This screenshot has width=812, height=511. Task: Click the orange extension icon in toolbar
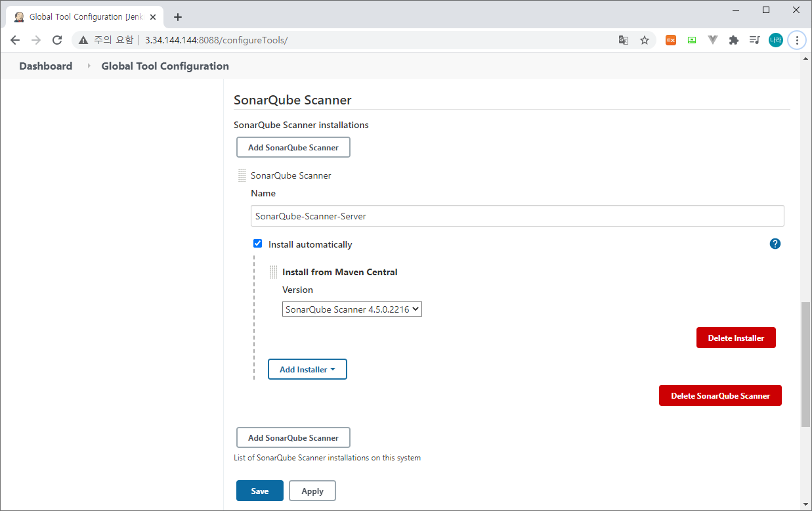tap(671, 40)
